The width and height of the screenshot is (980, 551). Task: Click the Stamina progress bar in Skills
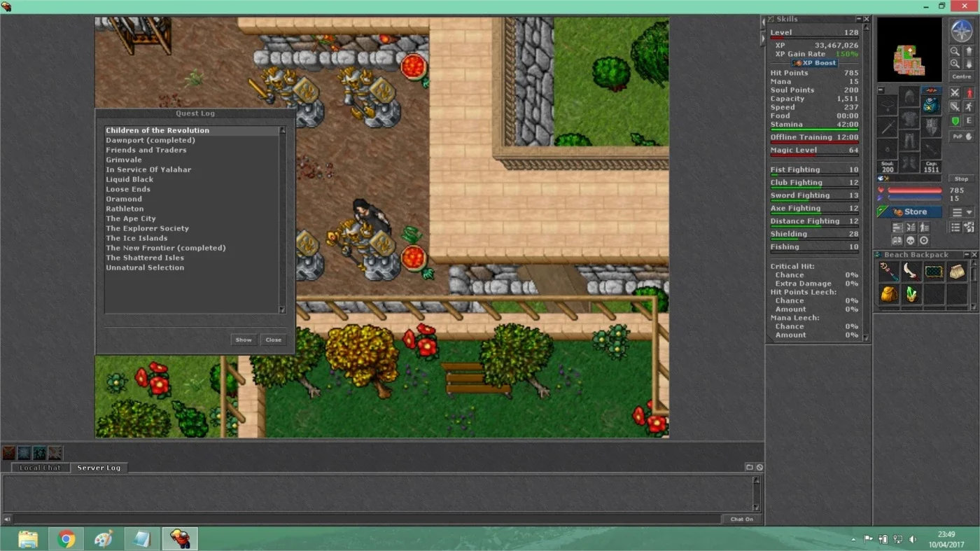click(814, 130)
